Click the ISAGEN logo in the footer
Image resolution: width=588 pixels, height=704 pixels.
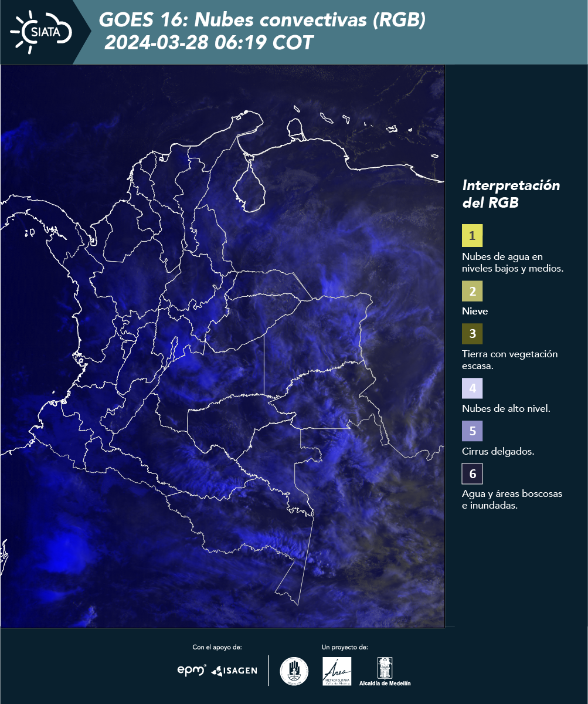(234, 671)
